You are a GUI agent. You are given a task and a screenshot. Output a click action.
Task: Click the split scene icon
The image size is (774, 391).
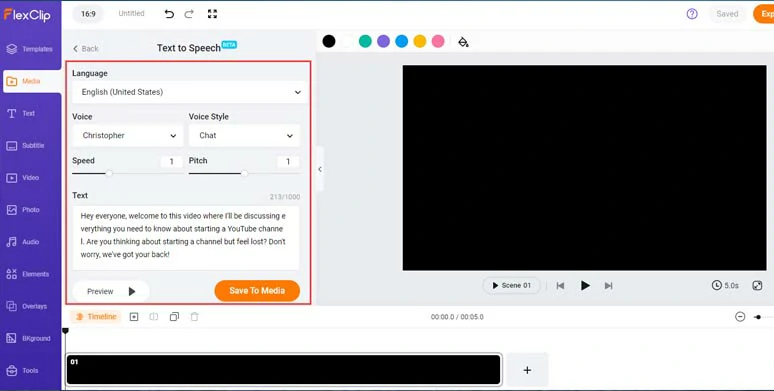tap(154, 317)
